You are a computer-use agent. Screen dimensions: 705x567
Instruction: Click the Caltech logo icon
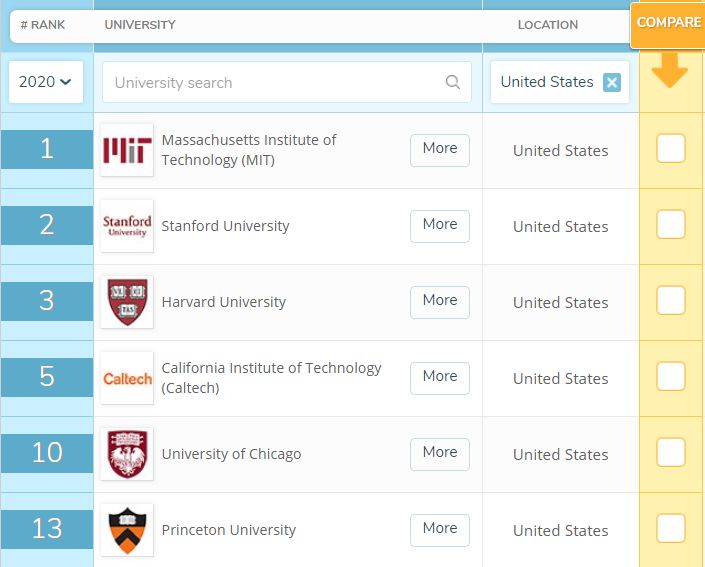127,378
